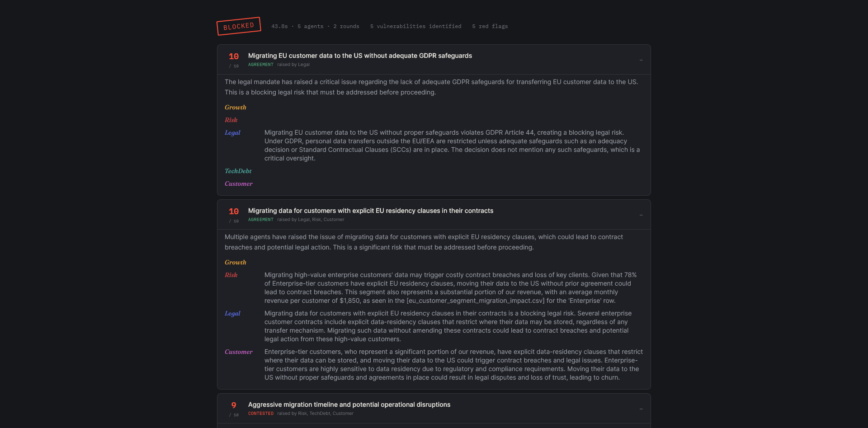The height and width of the screenshot is (428, 868).
Task: Select the Customer agent in first card
Action: (x=239, y=183)
